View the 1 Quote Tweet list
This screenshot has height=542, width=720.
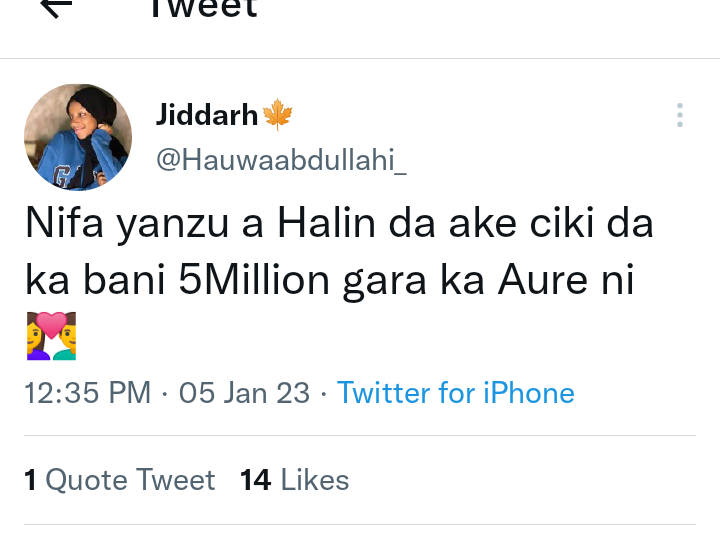120,480
